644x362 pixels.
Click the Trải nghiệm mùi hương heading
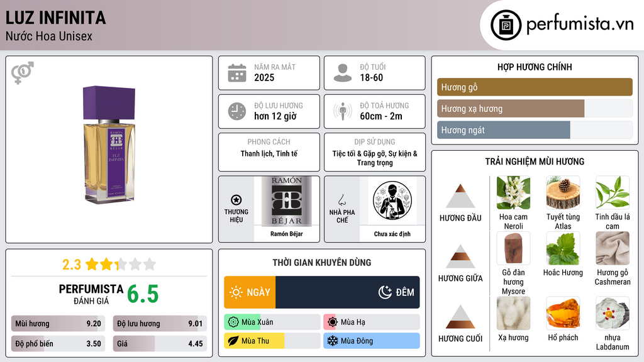click(535, 162)
